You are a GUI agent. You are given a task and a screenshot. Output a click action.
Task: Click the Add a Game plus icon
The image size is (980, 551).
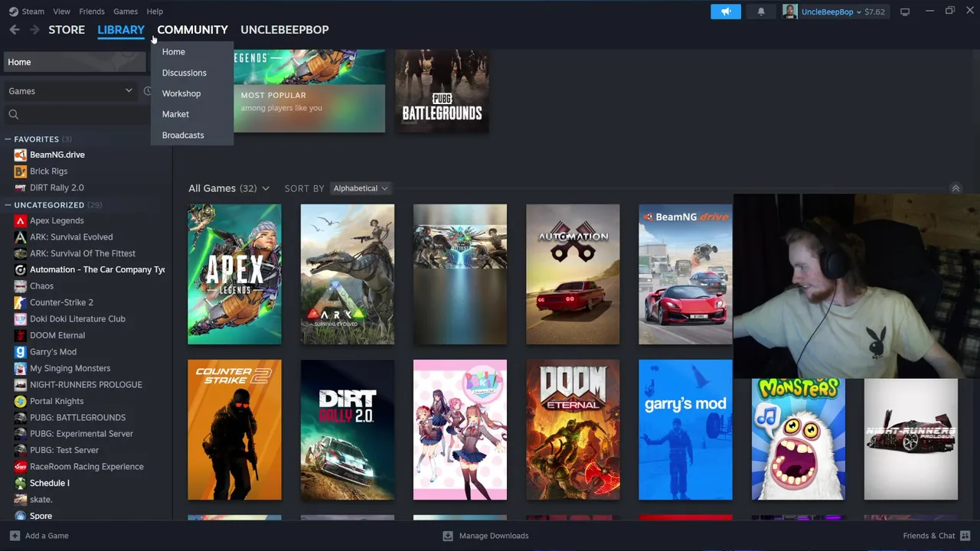tap(15, 536)
